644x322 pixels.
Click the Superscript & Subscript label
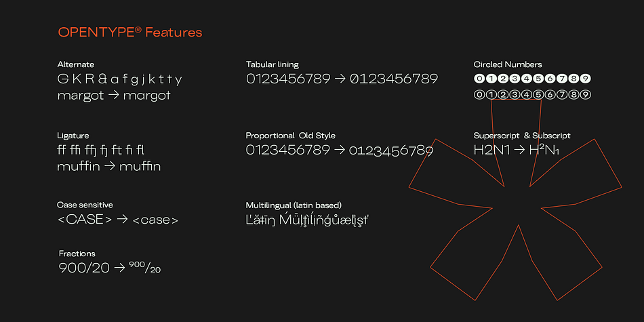click(522, 136)
